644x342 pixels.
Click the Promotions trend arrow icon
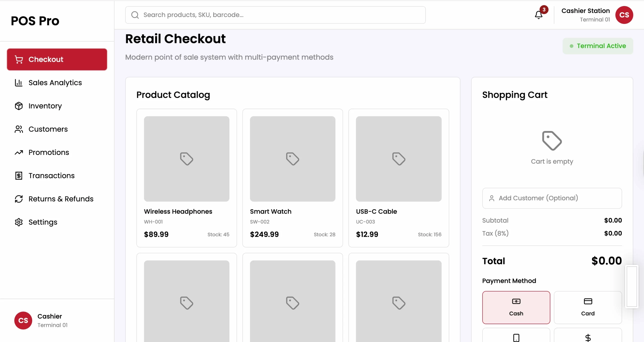(19, 152)
